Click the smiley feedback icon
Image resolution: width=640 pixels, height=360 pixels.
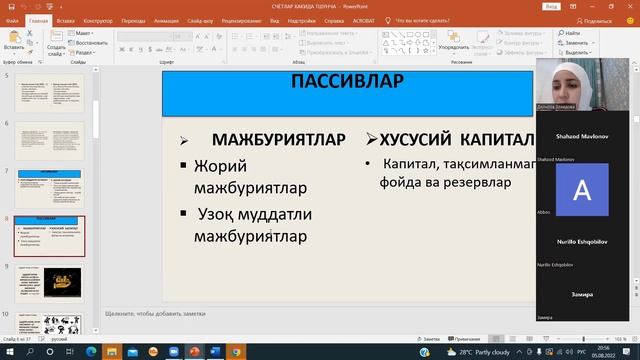point(630,20)
